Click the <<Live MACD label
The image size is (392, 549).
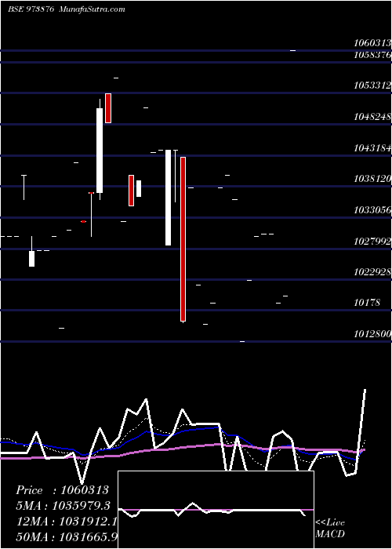(x=330, y=528)
